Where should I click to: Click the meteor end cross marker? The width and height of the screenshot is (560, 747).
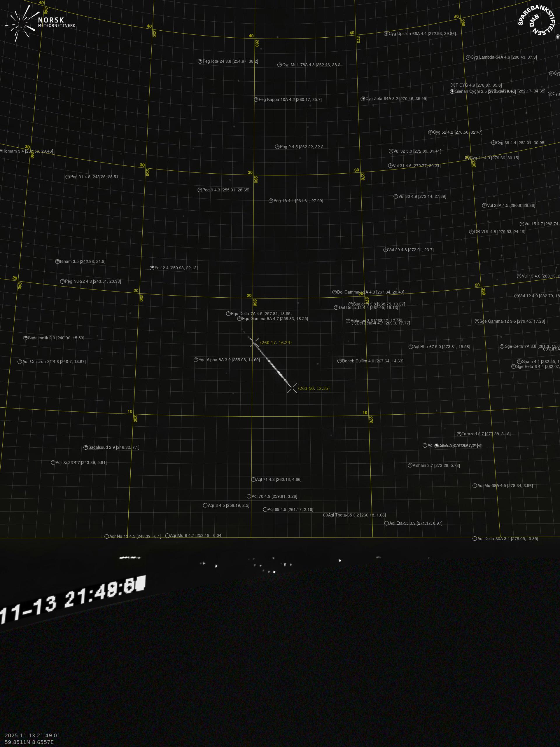[292, 388]
